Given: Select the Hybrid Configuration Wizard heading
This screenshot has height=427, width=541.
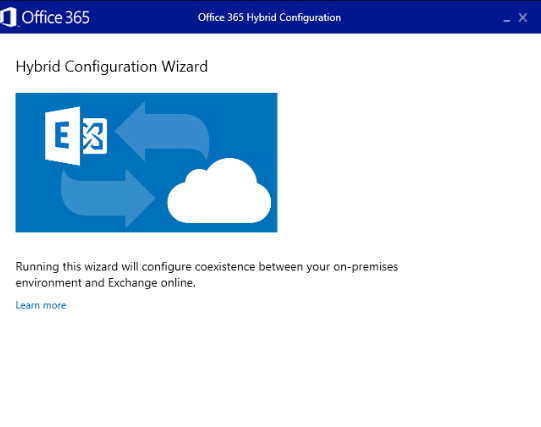Looking at the screenshot, I should 112,67.
